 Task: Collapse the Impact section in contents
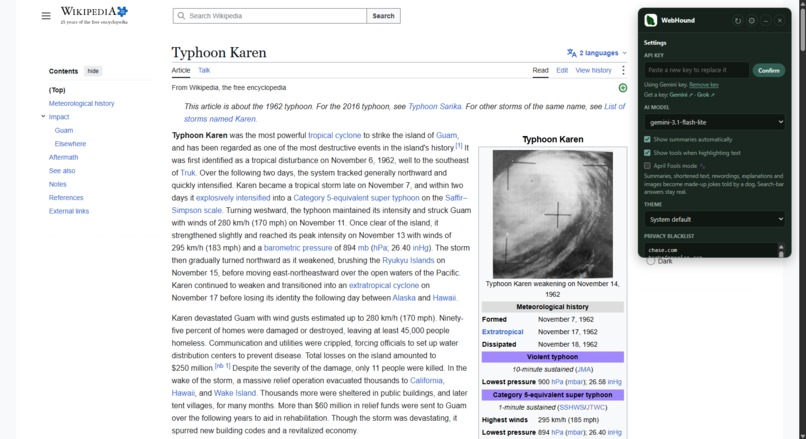tap(43, 117)
